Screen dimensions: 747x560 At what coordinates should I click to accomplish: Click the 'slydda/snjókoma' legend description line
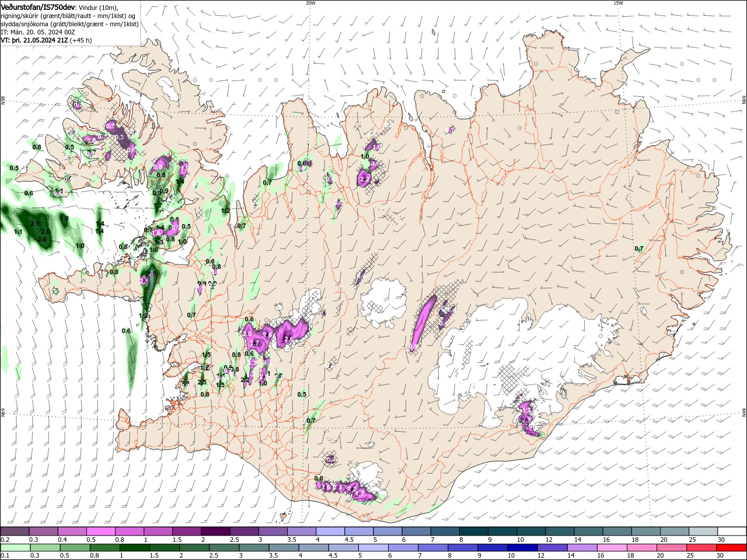click(69, 24)
